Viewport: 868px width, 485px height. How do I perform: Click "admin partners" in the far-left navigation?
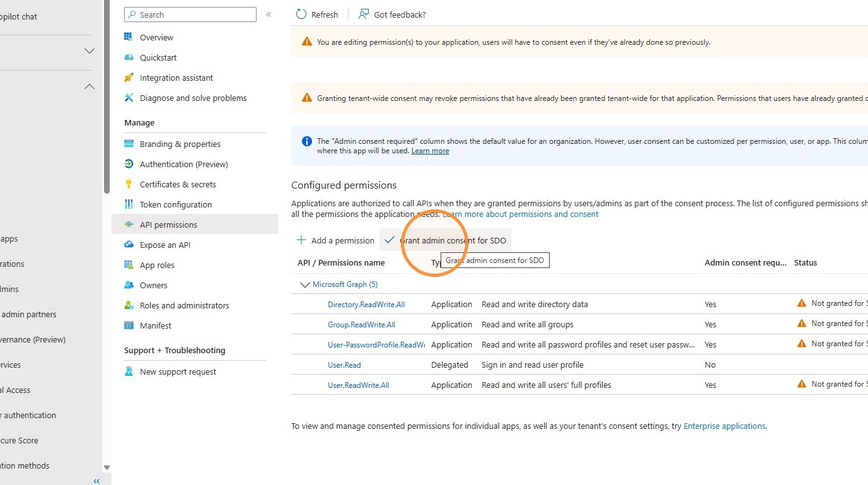(x=28, y=315)
